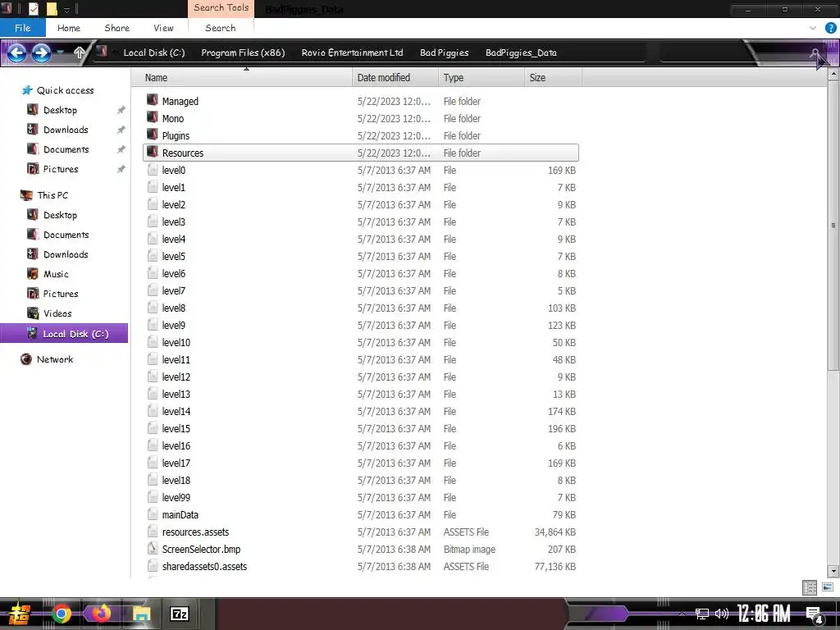Click scrollbar up arrow
This screenshot has height=630, width=840.
[x=833, y=75]
